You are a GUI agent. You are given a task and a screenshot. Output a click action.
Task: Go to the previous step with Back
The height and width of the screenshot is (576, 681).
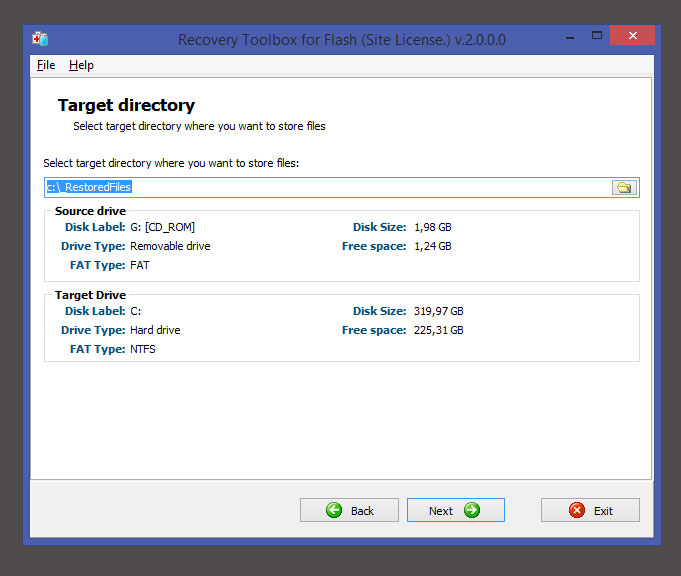[x=349, y=510]
